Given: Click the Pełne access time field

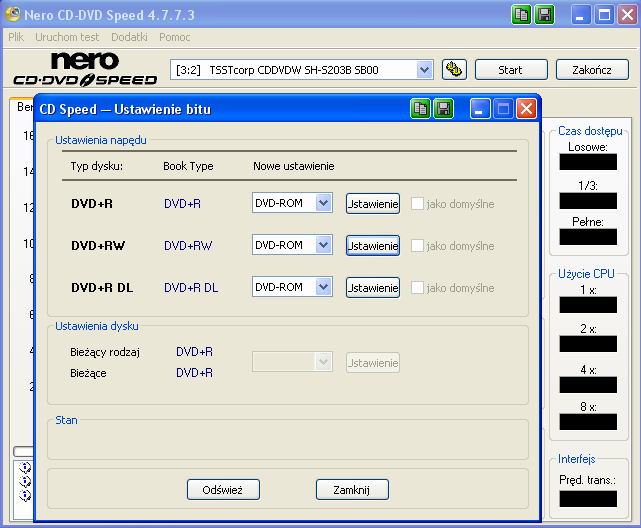Looking at the screenshot, I should click(588, 237).
